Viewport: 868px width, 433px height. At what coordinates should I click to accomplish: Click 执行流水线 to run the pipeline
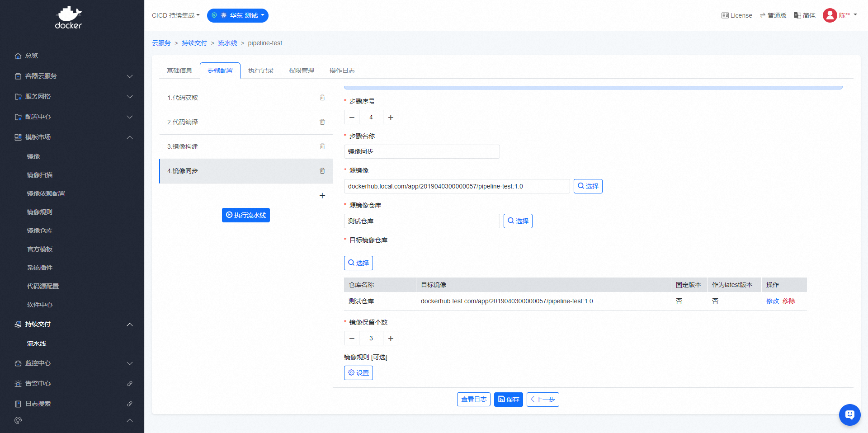(246, 215)
